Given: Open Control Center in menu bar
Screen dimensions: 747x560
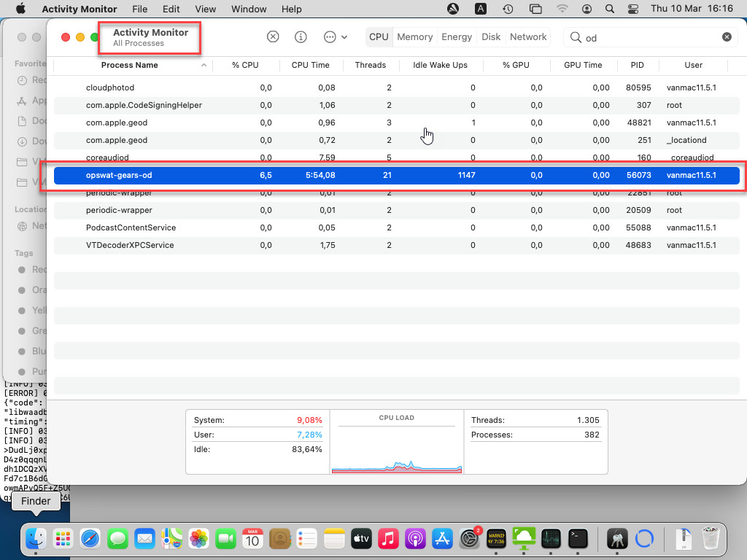Looking at the screenshot, I should coord(633,9).
